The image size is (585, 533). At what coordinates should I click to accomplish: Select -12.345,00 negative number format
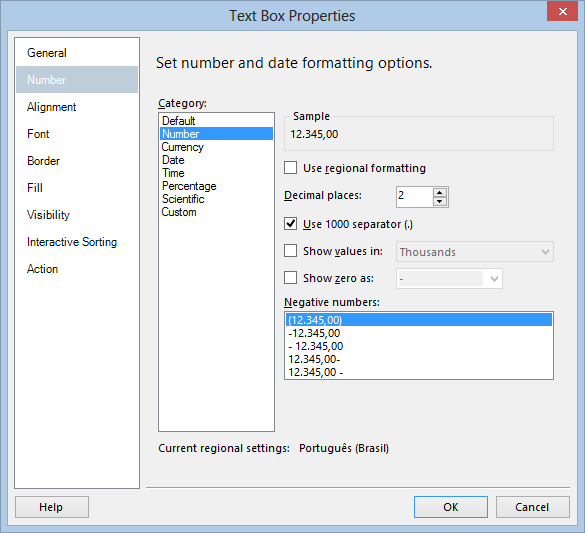point(419,333)
